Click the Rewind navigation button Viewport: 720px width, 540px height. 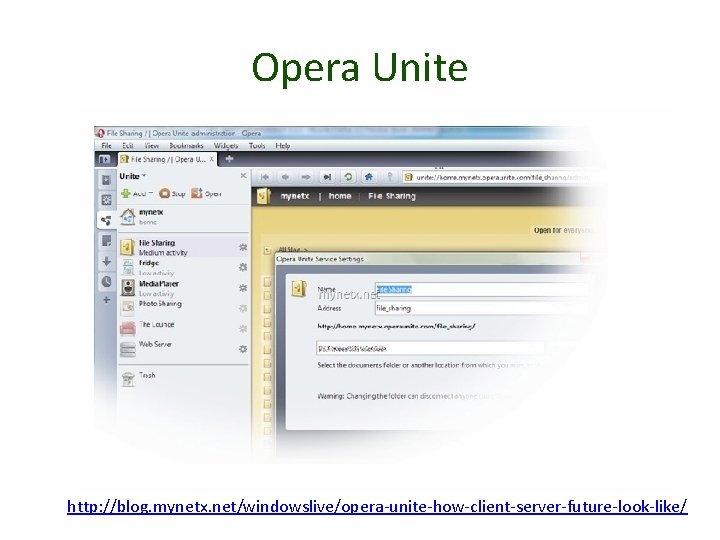coord(265,177)
